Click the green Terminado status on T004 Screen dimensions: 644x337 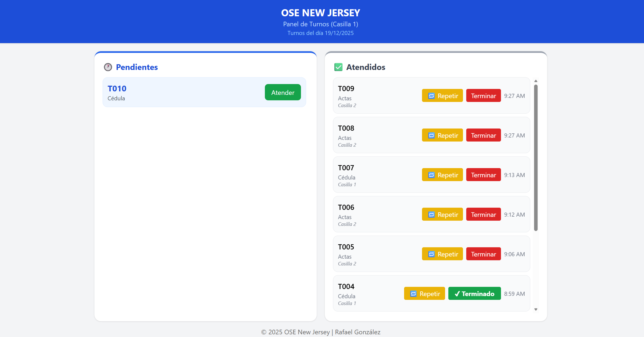point(474,294)
